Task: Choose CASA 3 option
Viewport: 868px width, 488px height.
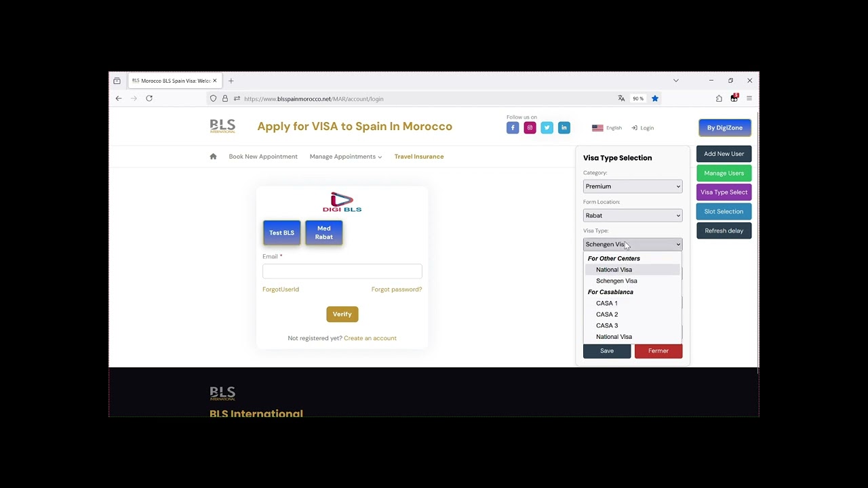Action: pyautogui.click(x=632, y=325)
